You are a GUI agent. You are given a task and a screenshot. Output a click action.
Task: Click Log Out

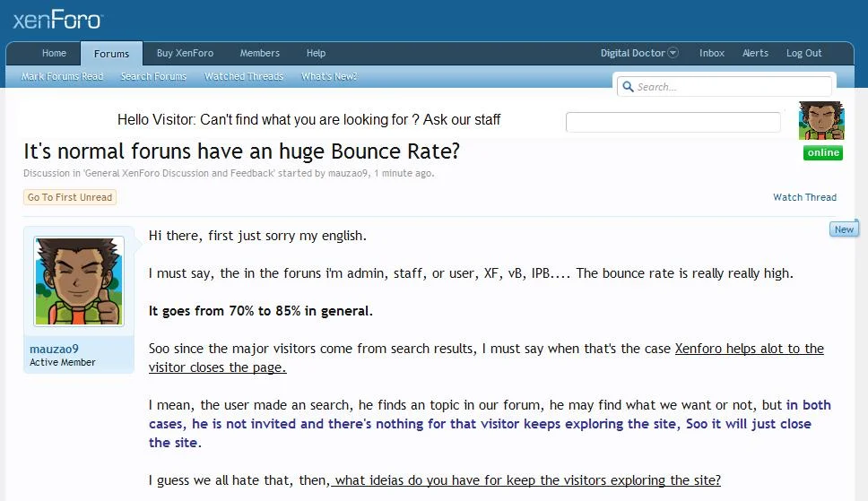(x=803, y=53)
